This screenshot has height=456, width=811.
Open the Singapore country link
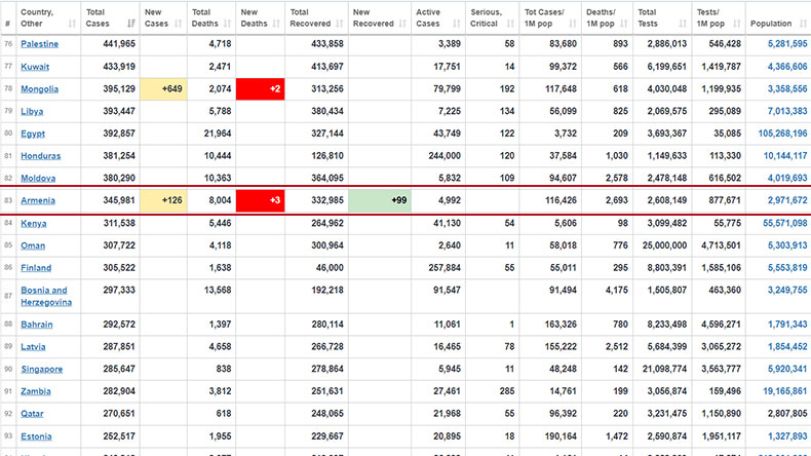click(42, 369)
